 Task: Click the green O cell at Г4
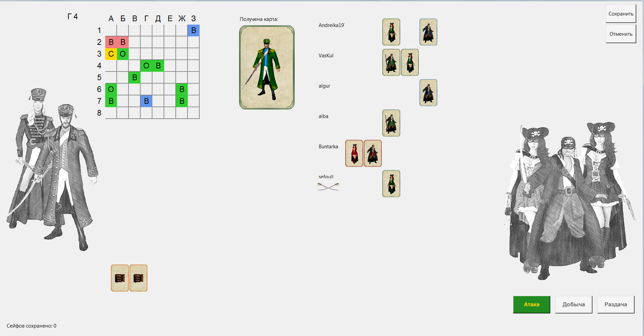[x=146, y=66]
